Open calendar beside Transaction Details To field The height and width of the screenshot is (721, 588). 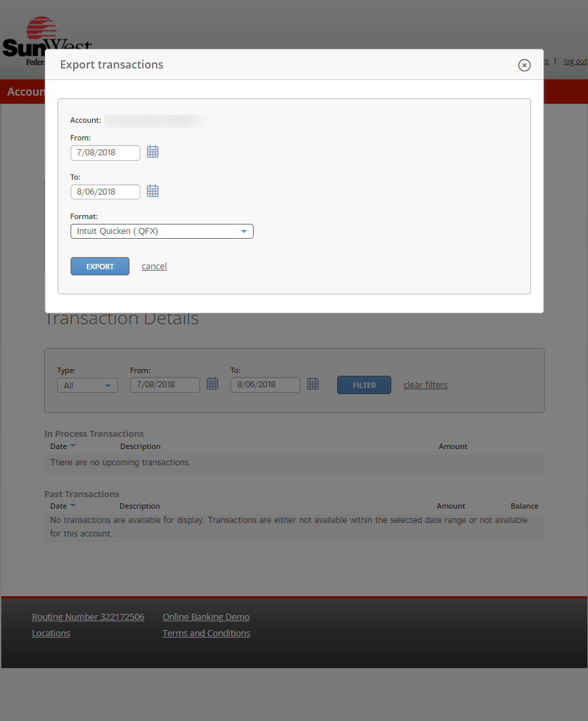tap(313, 384)
